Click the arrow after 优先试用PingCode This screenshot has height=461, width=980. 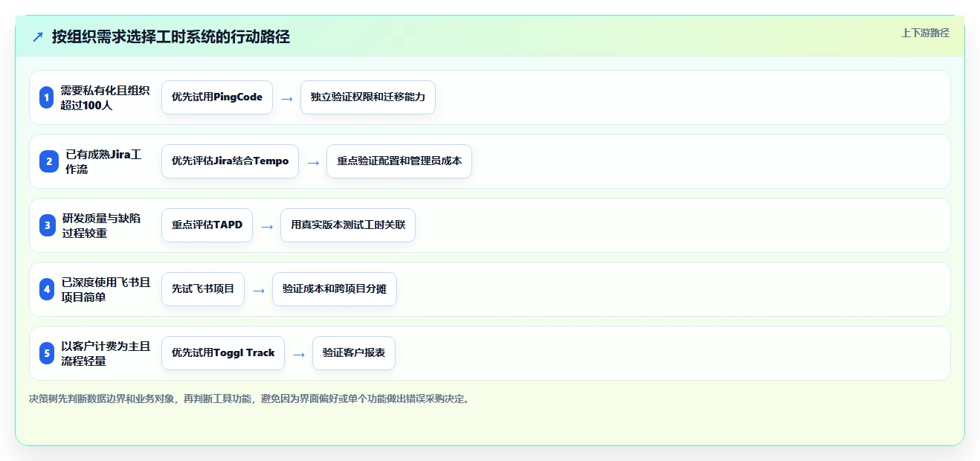pos(287,98)
